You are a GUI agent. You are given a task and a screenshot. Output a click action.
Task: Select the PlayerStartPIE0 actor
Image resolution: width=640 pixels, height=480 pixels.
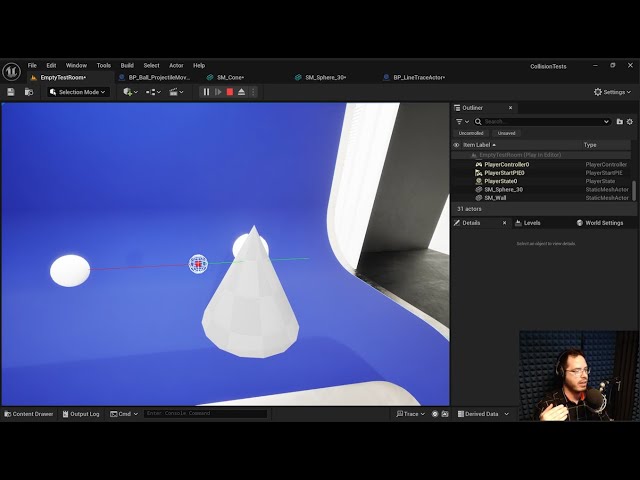tap(541, 173)
